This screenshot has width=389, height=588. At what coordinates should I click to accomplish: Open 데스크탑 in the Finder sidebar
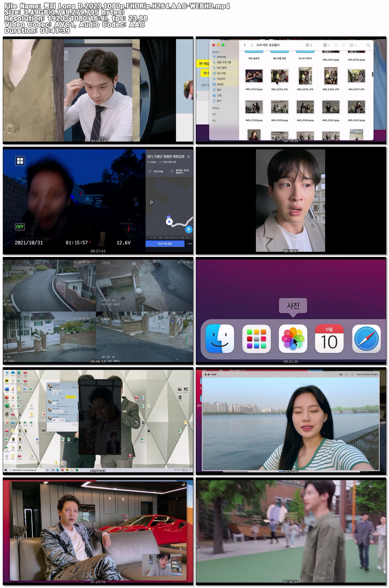pos(219,73)
